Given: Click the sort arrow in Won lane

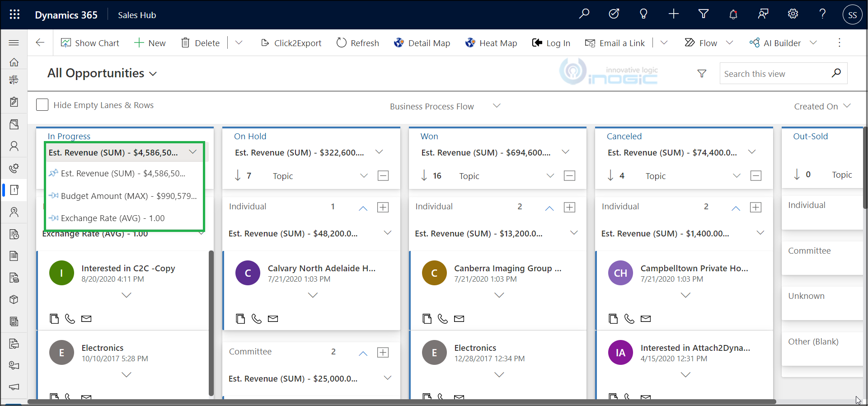Looking at the screenshot, I should click(424, 175).
